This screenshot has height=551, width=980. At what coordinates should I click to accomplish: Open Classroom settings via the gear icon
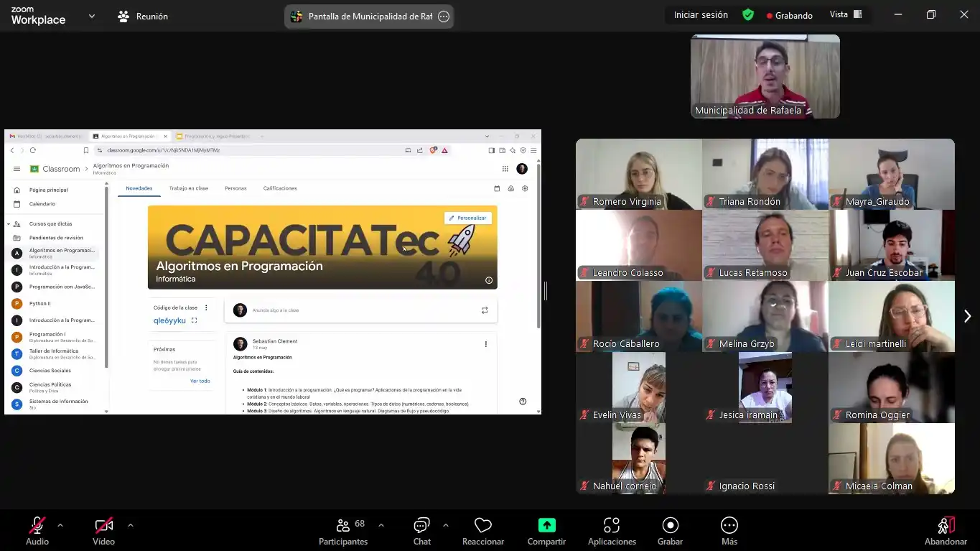tap(525, 187)
